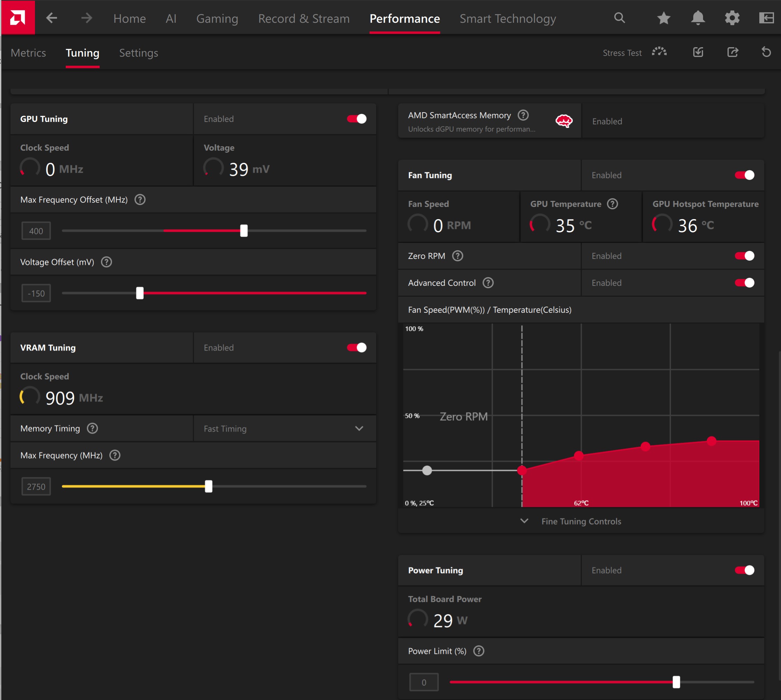Show help for VRAM Max Frequency
The width and height of the screenshot is (781, 700).
point(115,455)
